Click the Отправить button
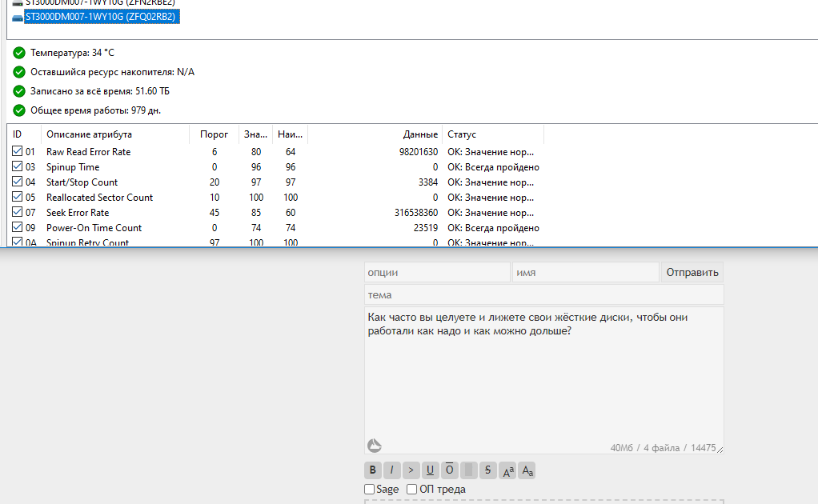The width and height of the screenshot is (818, 504). [x=692, y=272]
